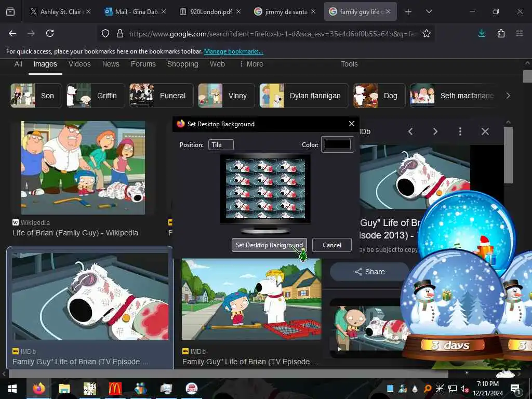This screenshot has height=399, width=532.
Task: Open the preview panel three-dot menu
Action: pyautogui.click(x=460, y=131)
